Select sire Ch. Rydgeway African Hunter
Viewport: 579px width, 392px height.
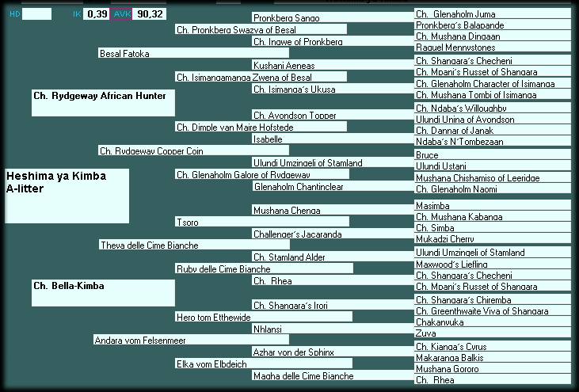(103, 103)
